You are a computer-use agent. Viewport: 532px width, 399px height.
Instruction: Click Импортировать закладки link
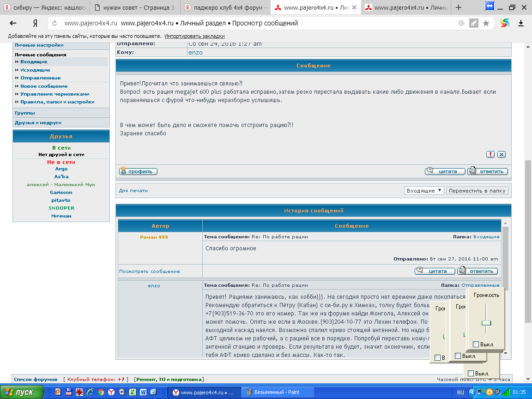(194, 36)
